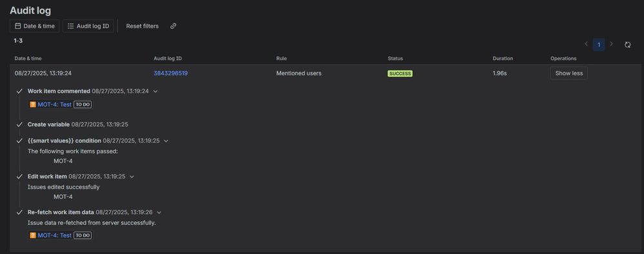Click checkmark icon beside Work item commented

pyautogui.click(x=19, y=91)
